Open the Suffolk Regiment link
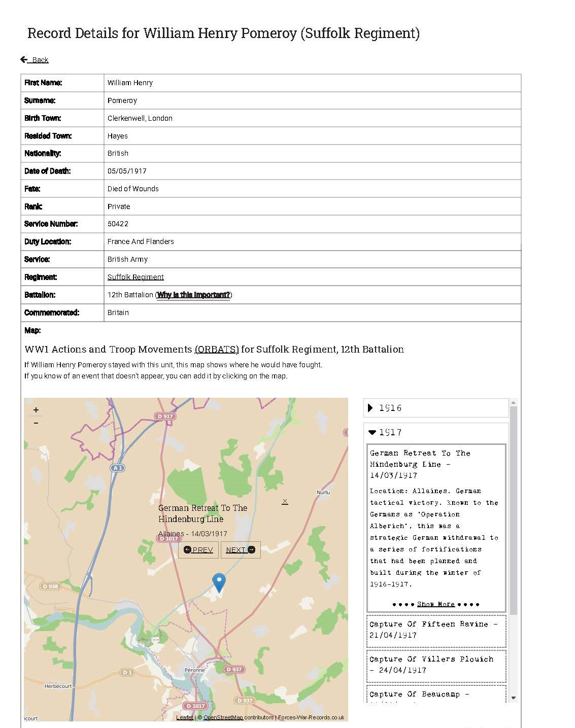This screenshot has height=728, width=575. [x=136, y=277]
